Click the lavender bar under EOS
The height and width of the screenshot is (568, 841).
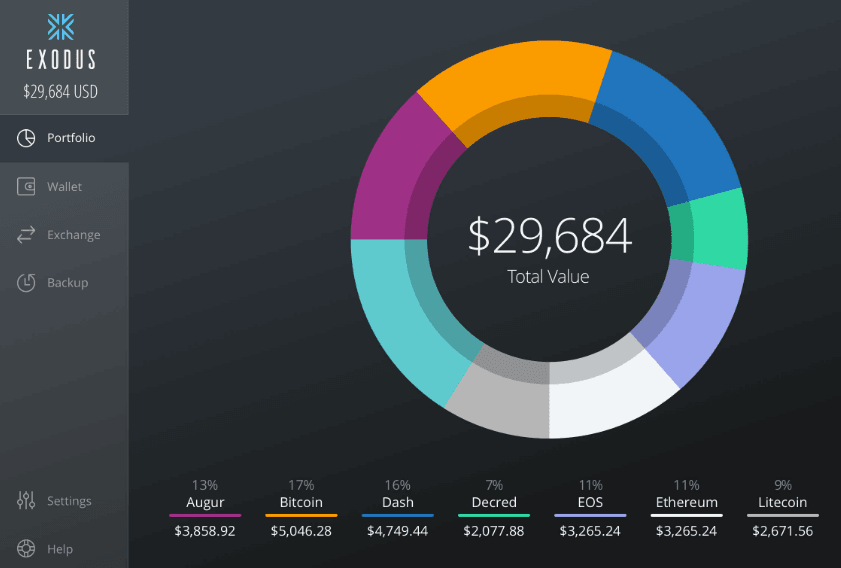click(x=590, y=515)
